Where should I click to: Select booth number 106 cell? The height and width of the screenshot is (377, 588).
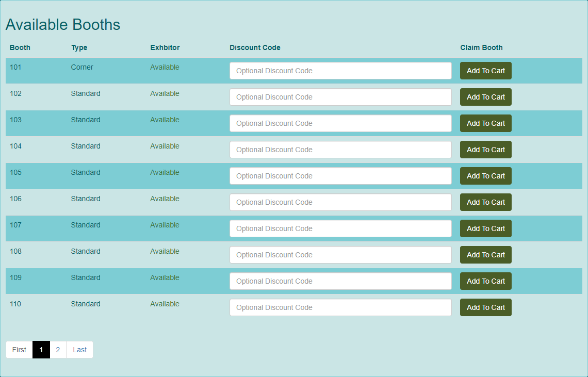pyautogui.click(x=15, y=199)
